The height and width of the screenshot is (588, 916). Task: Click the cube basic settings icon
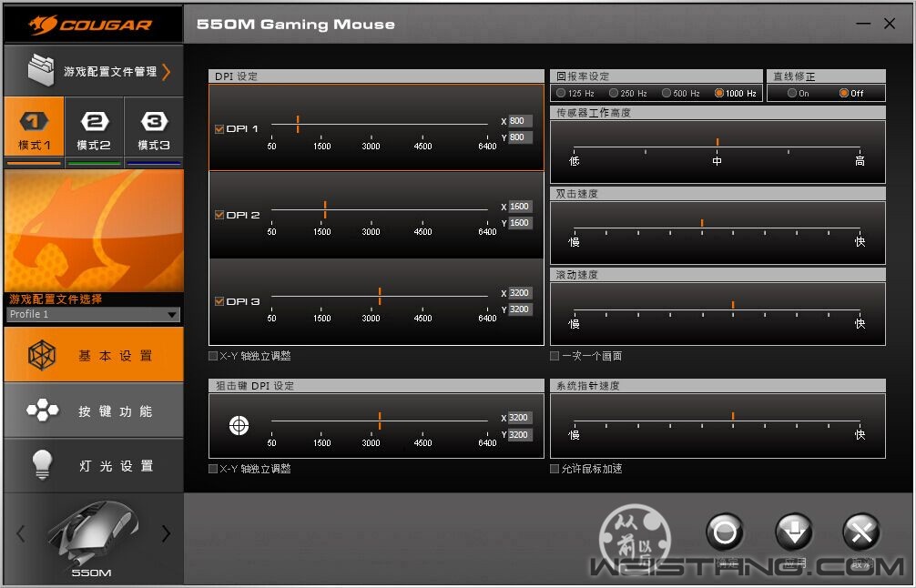(42, 355)
